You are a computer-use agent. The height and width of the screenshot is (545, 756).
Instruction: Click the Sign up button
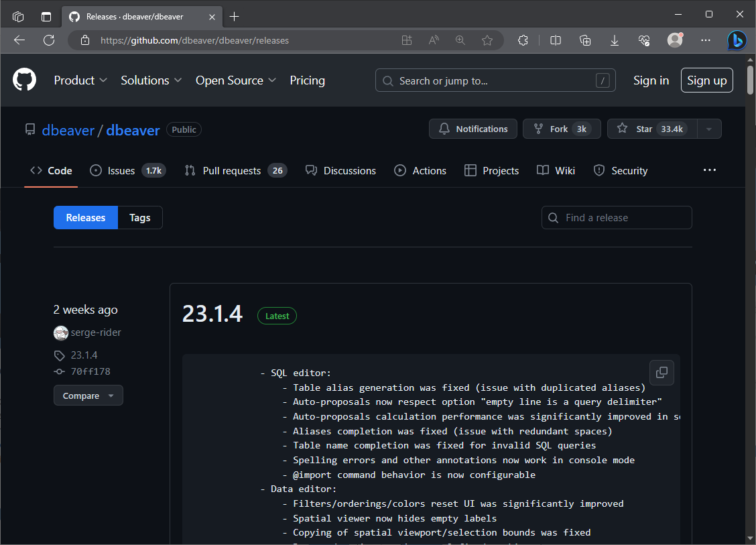707,80
